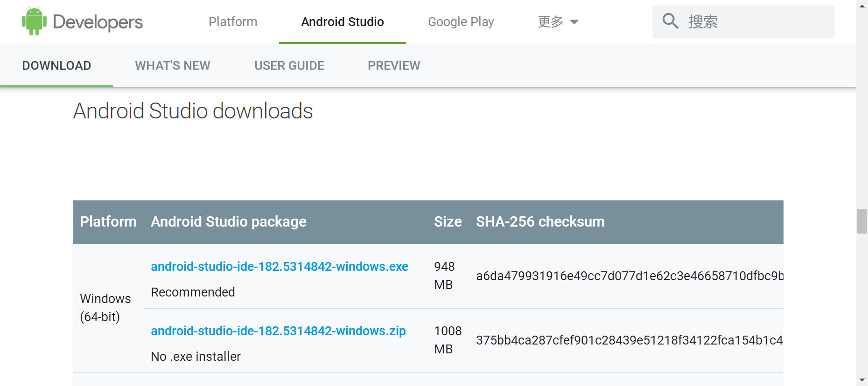Click the Android robot logo icon
This screenshot has width=868, height=386.
(34, 21)
